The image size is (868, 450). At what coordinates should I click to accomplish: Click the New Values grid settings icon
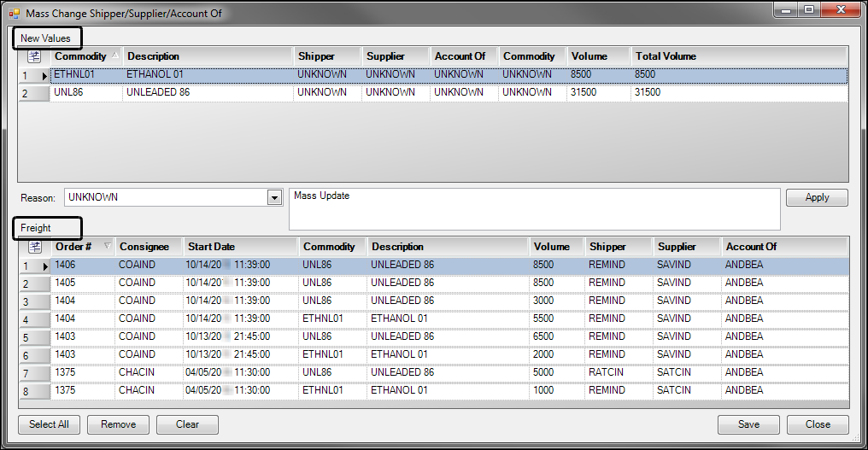34,56
